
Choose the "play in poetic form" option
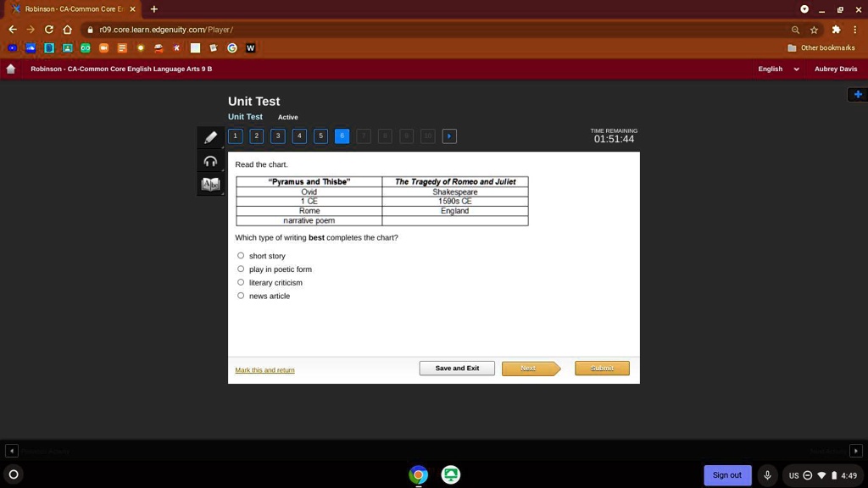click(241, 269)
